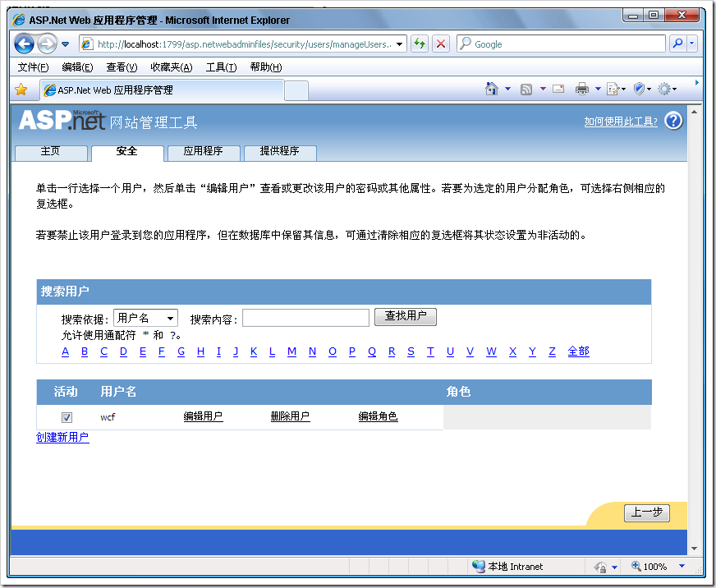716x588 pixels.
Task: Click the protected mode security status icon
Action: (x=600, y=567)
